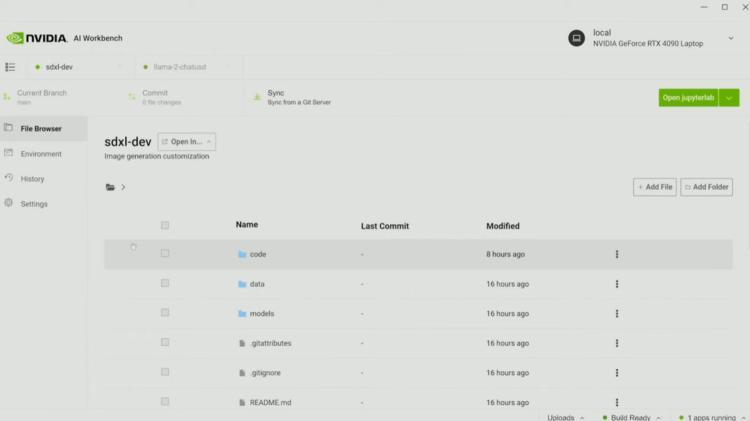Click the Add Folder button

click(x=706, y=187)
